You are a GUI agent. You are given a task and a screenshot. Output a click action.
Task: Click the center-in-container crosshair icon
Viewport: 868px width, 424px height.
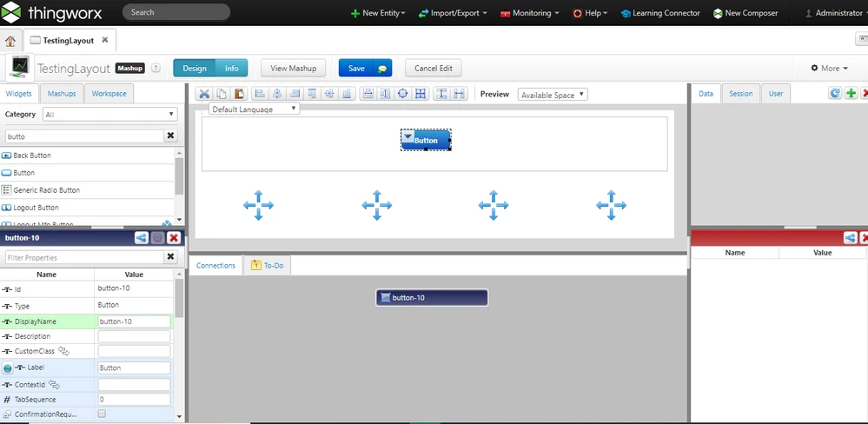click(x=403, y=94)
